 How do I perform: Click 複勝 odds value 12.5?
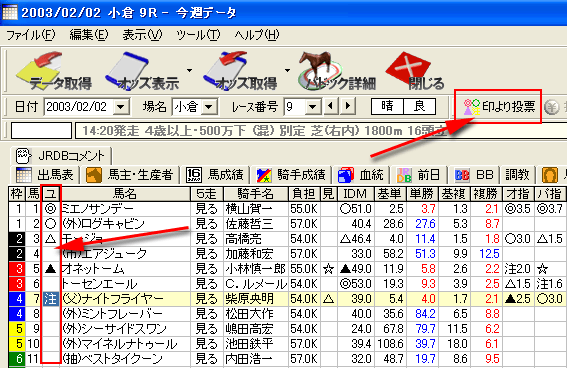(489, 254)
